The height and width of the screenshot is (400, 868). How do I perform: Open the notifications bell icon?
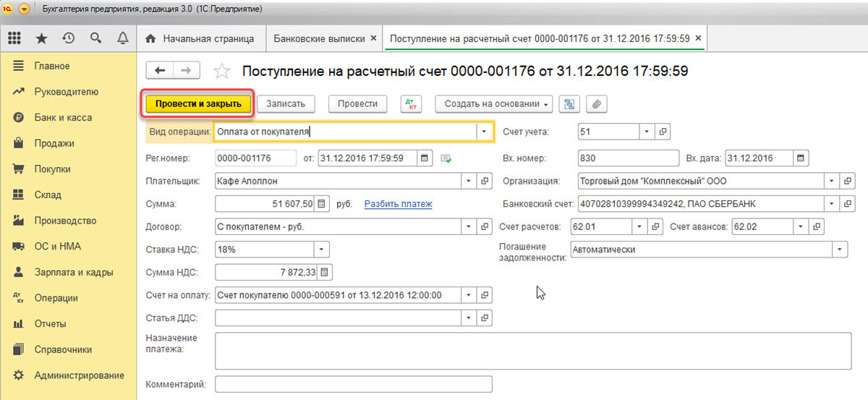click(x=122, y=38)
